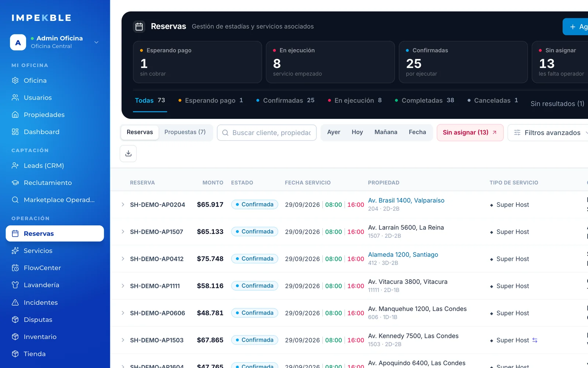Click the swap icon next to AP1503 Super Host
This screenshot has height=368, width=588.
535,340
